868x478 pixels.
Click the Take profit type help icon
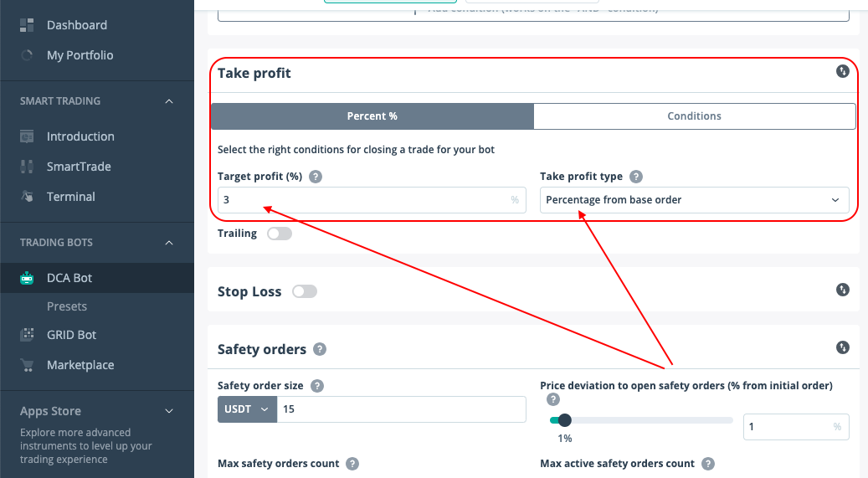coord(636,177)
